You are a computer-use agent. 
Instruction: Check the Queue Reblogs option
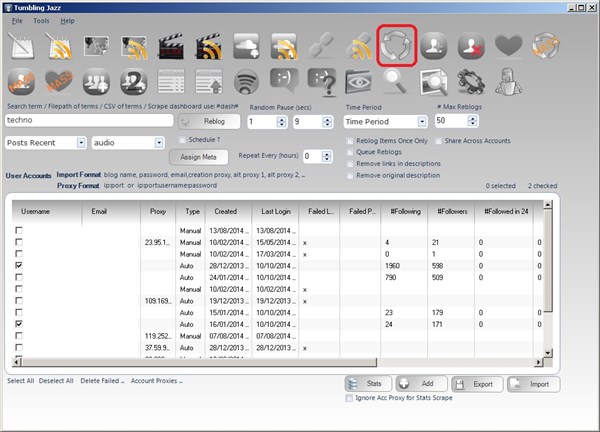[x=350, y=152]
